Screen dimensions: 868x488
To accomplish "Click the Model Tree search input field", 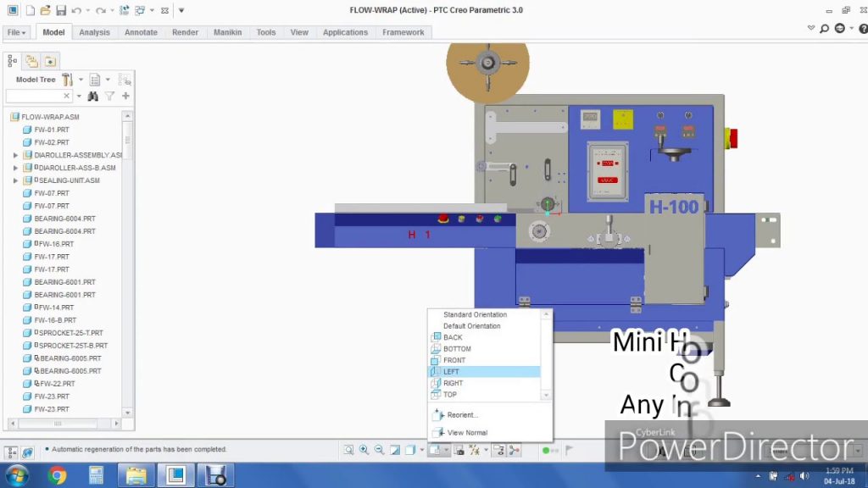I will click(34, 97).
